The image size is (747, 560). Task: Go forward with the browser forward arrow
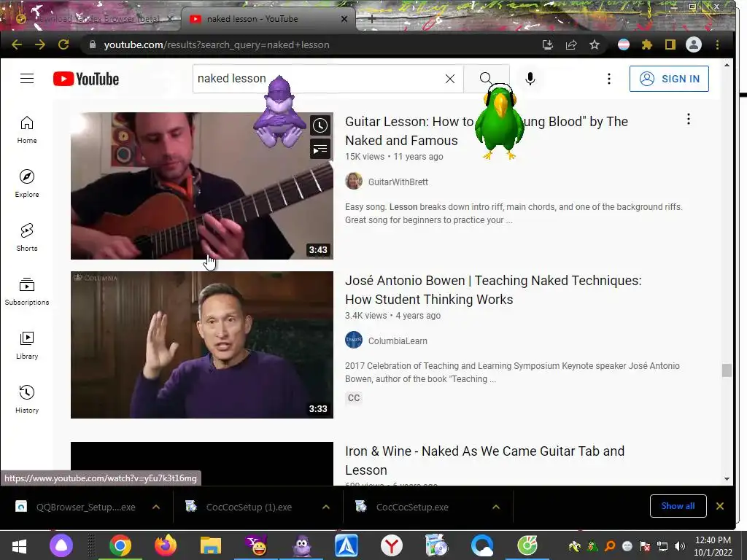(40, 44)
